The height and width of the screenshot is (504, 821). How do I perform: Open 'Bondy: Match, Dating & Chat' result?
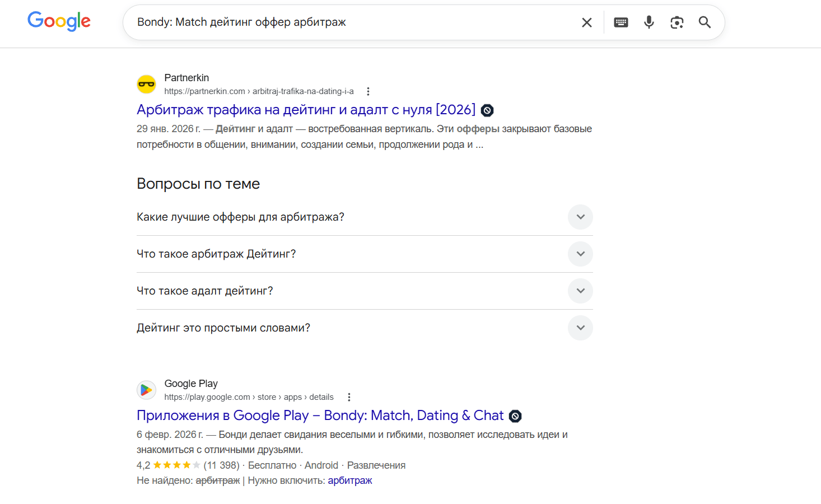click(x=320, y=416)
